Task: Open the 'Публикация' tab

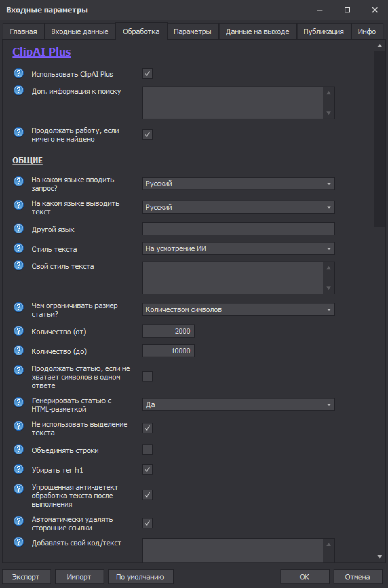Action: [323, 32]
